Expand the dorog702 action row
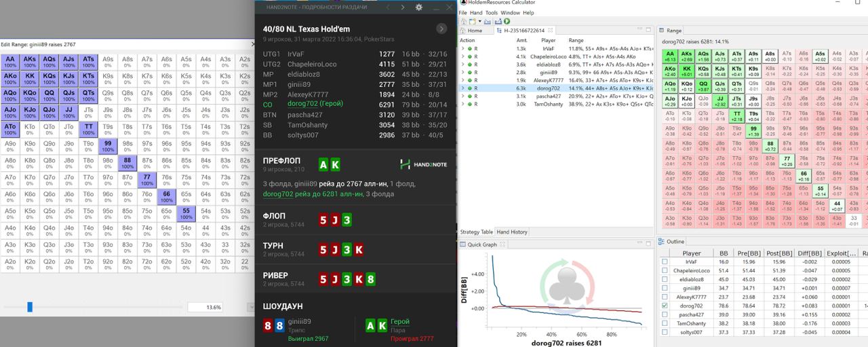Image resolution: width=868 pixels, height=347 pixels. (462, 88)
